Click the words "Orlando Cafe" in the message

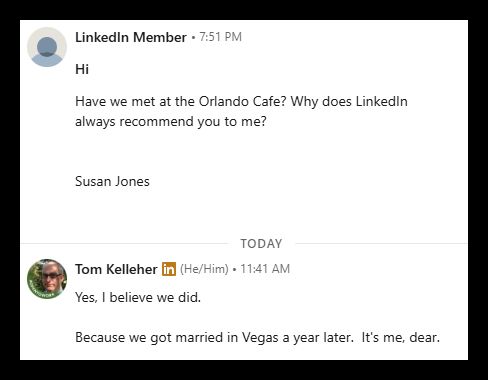242,101
